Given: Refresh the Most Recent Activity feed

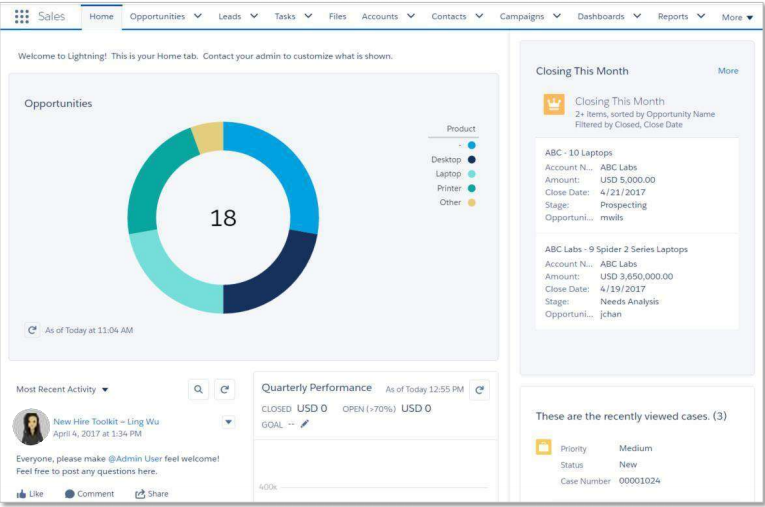Looking at the screenshot, I should [225, 389].
